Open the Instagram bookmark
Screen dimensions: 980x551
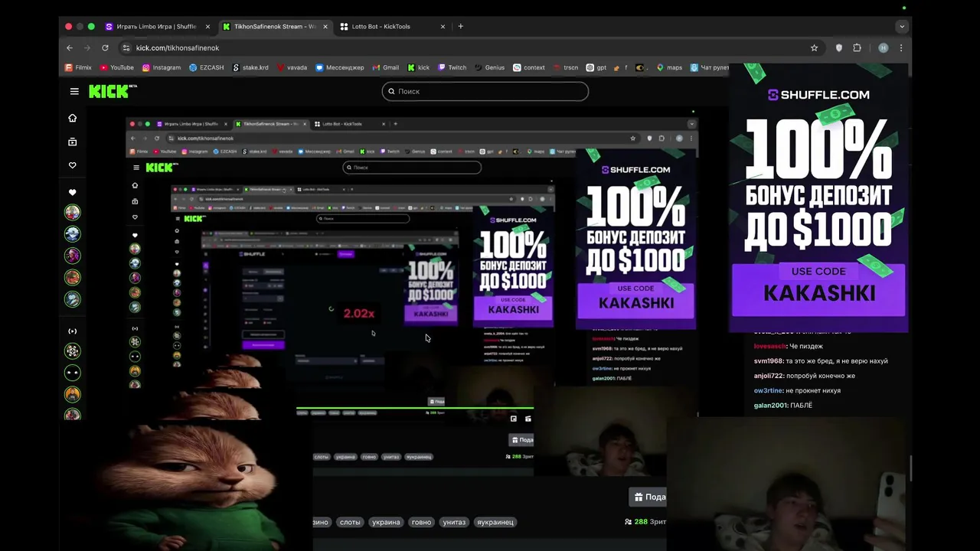tap(161, 67)
